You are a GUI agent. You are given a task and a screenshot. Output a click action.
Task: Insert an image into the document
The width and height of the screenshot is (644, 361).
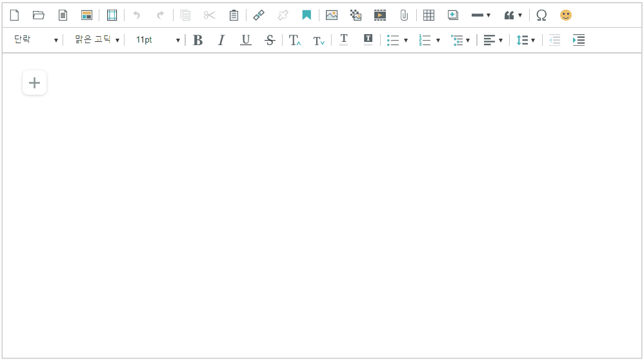332,15
